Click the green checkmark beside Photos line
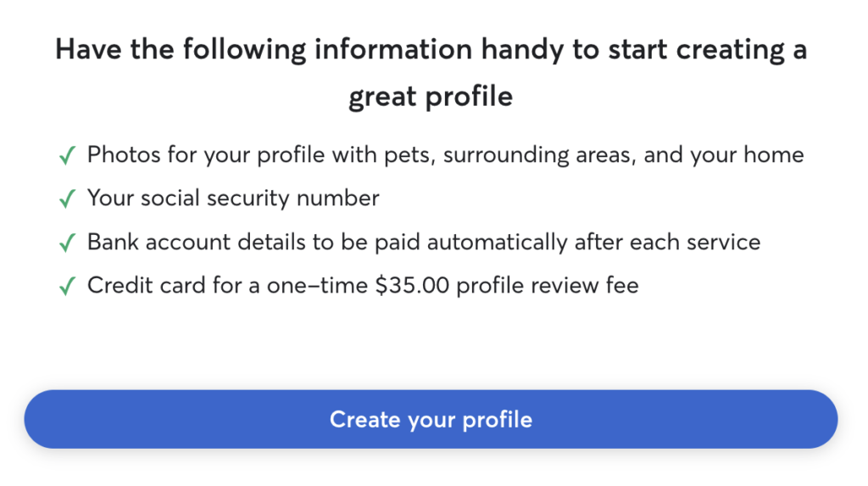The height and width of the screenshot is (486, 868). [68, 155]
